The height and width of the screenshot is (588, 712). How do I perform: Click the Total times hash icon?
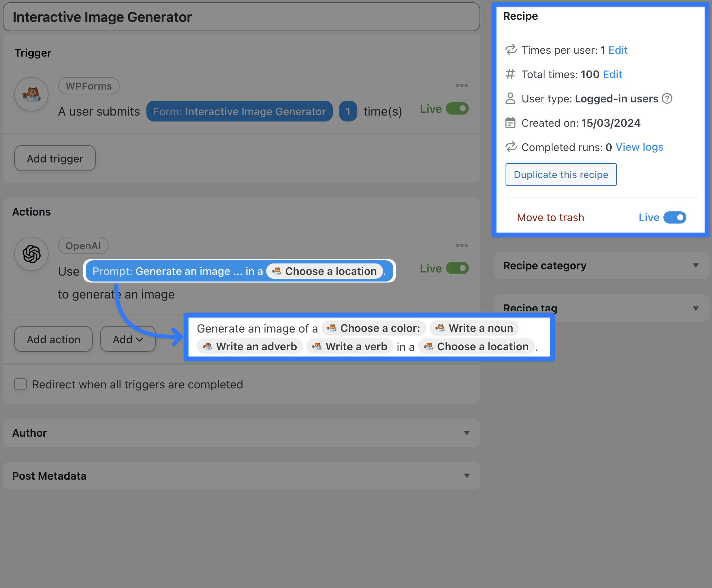[510, 74]
